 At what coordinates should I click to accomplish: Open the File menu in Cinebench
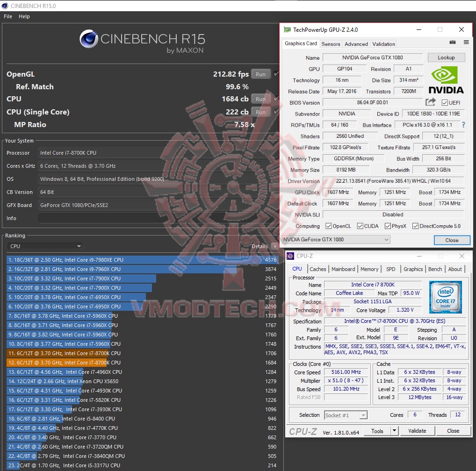click(x=8, y=16)
